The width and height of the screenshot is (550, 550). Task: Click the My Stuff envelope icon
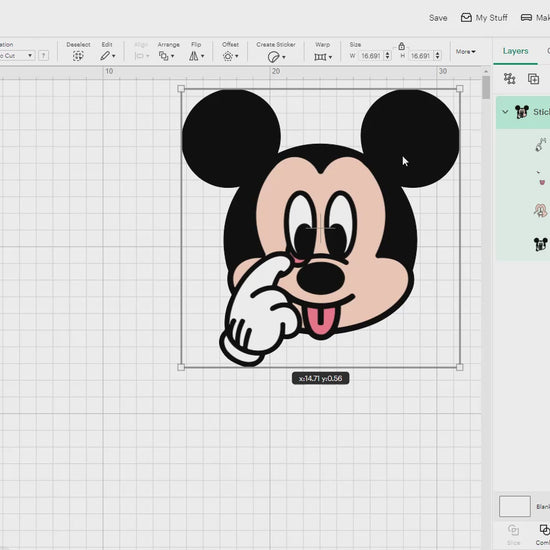coord(466,18)
